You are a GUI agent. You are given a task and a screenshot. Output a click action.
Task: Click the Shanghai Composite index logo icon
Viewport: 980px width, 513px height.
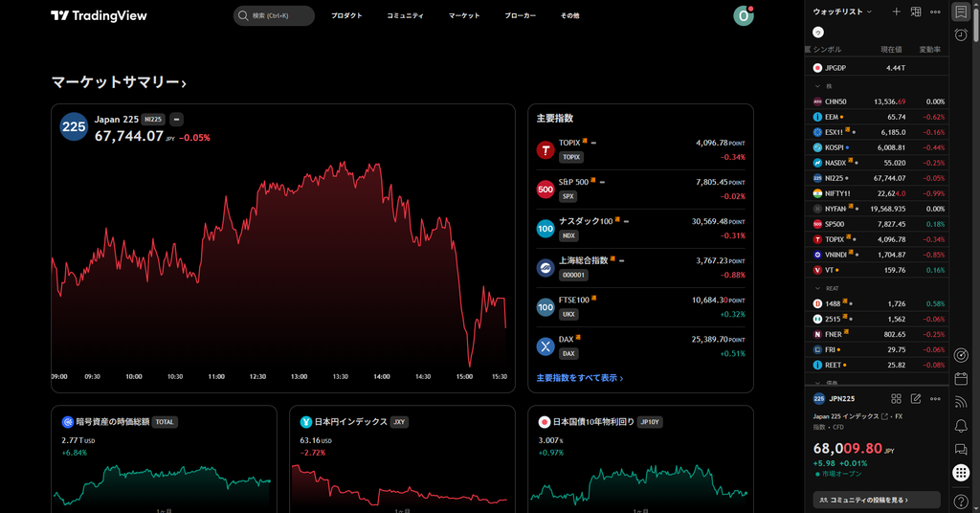point(546,268)
